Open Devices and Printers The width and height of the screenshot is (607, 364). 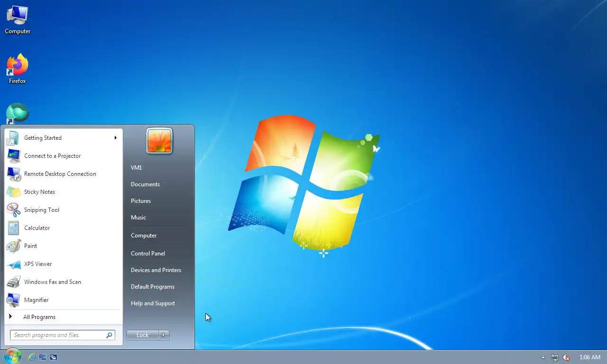click(x=158, y=270)
